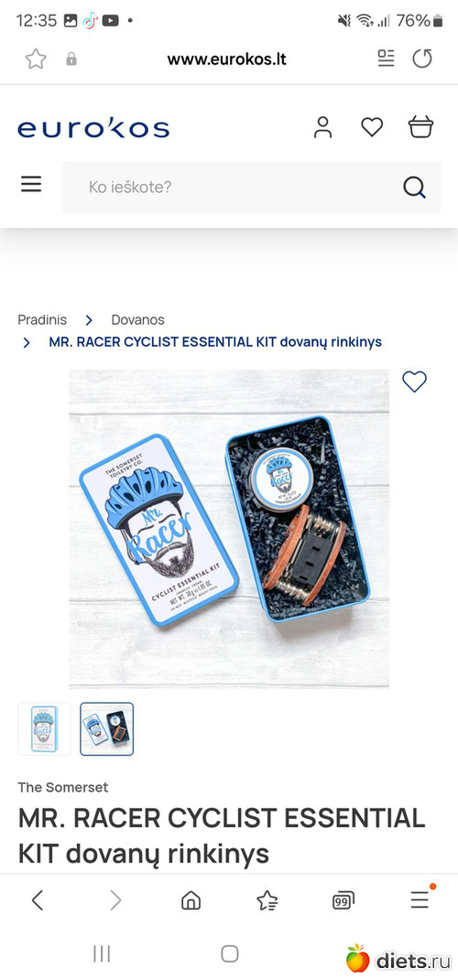Add product to favorites with heart

414,382
